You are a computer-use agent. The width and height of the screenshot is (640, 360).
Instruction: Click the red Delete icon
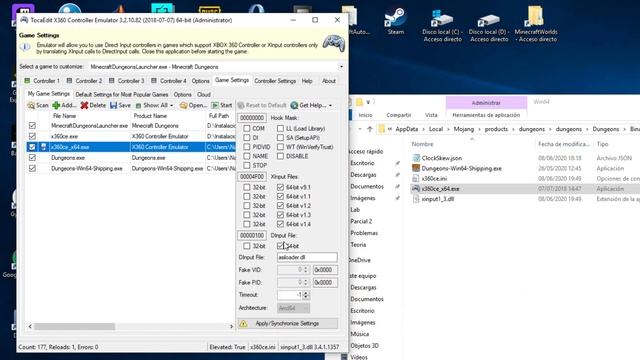[84, 105]
